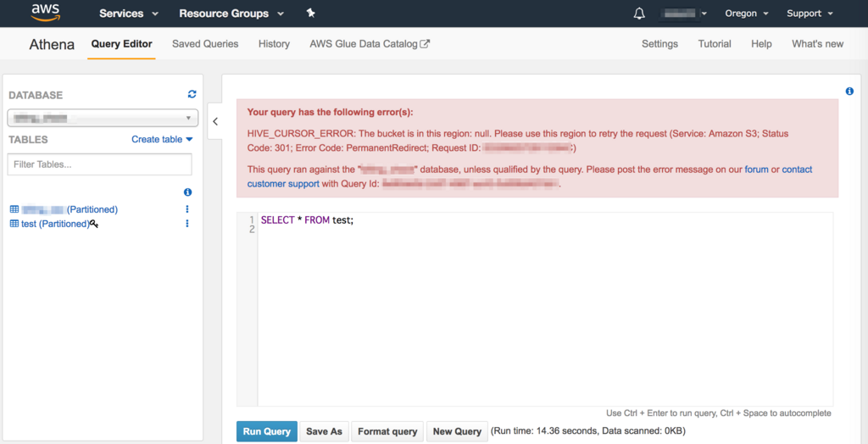868x444 pixels.
Task: Click the AWS logo icon
Action: click(45, 13)
